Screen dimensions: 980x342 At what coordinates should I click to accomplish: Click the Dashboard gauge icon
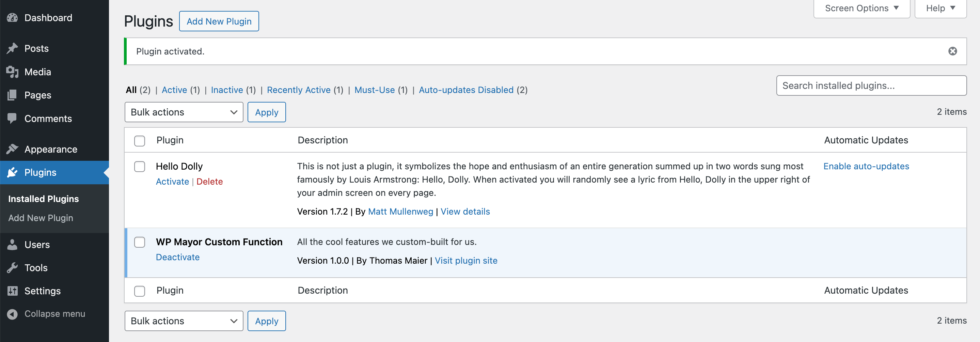pos(12,18)
